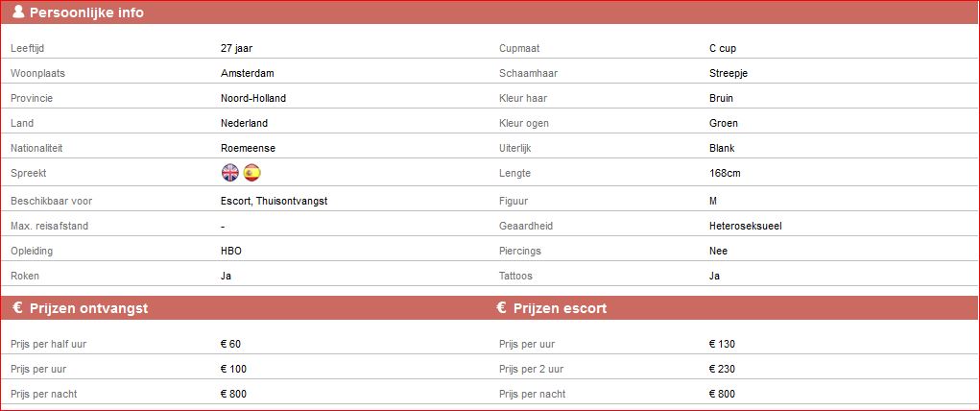Click the Leeftijd row label
This screenshot has height=411, width=980.
coord(27,48)
